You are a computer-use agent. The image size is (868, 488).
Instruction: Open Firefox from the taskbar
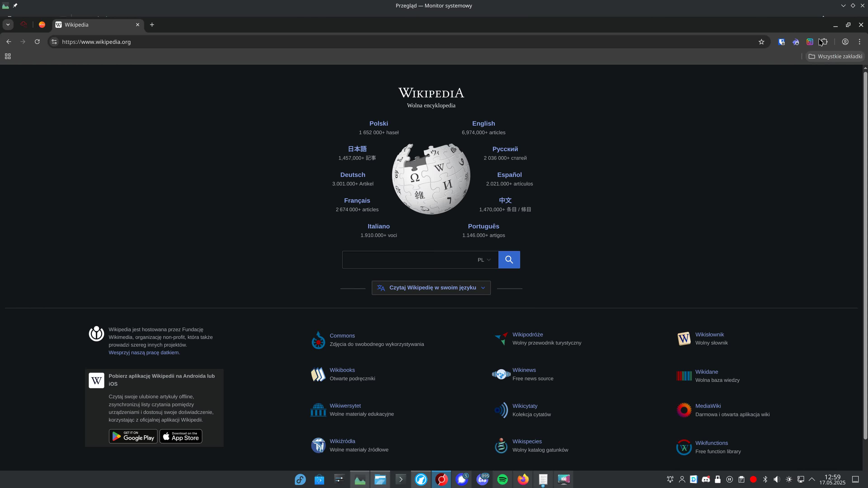523,479
